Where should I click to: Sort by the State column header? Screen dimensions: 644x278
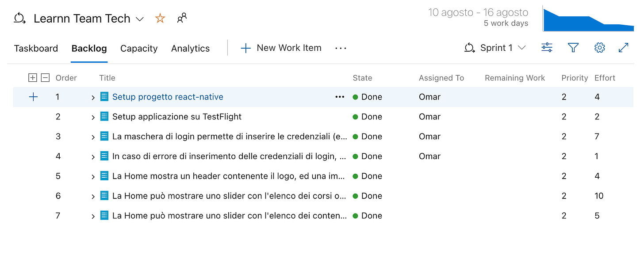(x=362, y=78)
